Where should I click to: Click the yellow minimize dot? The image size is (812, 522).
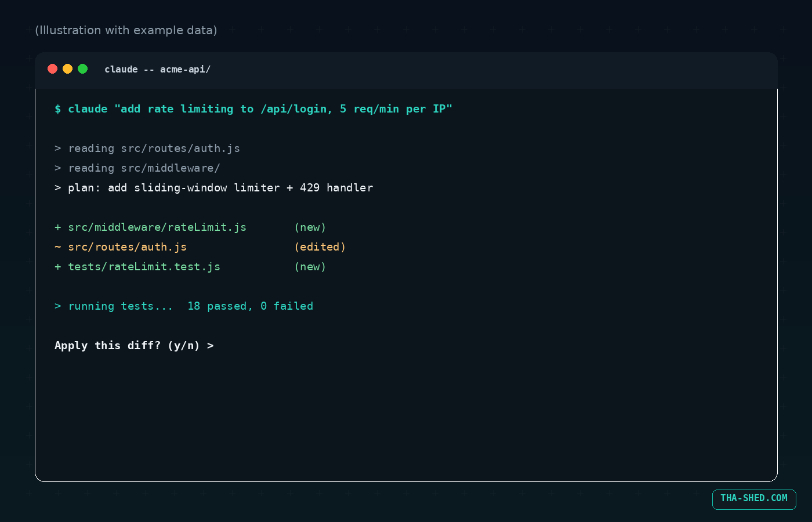pyautogui.click(x=67, y=69)
